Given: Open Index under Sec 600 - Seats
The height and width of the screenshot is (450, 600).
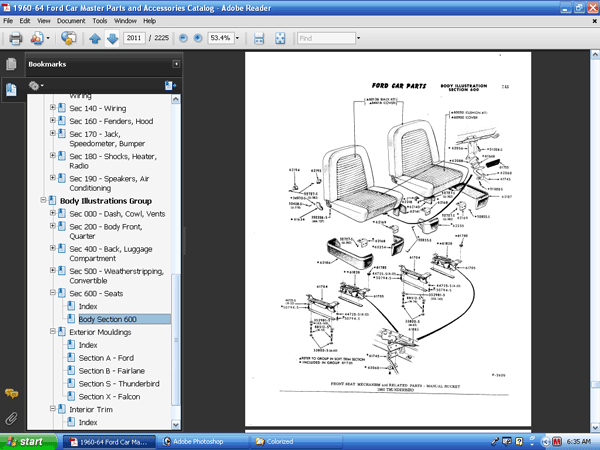Looking at the screenshot, I should (88, 306).
